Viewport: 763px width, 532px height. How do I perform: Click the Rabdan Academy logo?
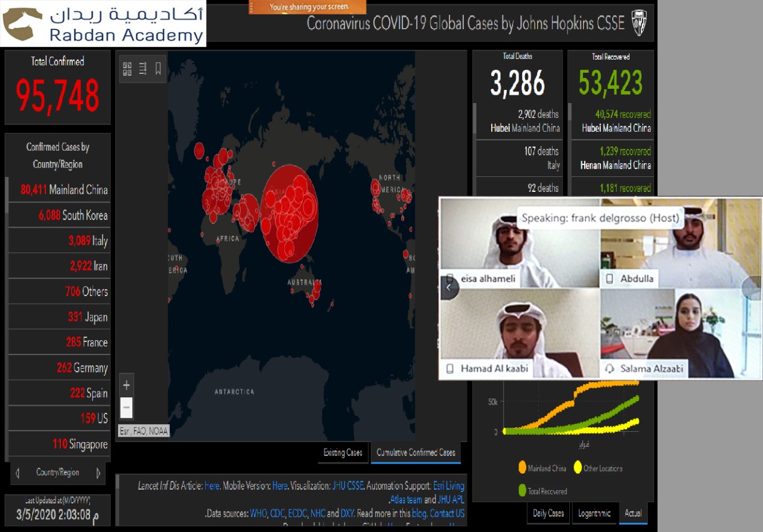click(103, 23)
